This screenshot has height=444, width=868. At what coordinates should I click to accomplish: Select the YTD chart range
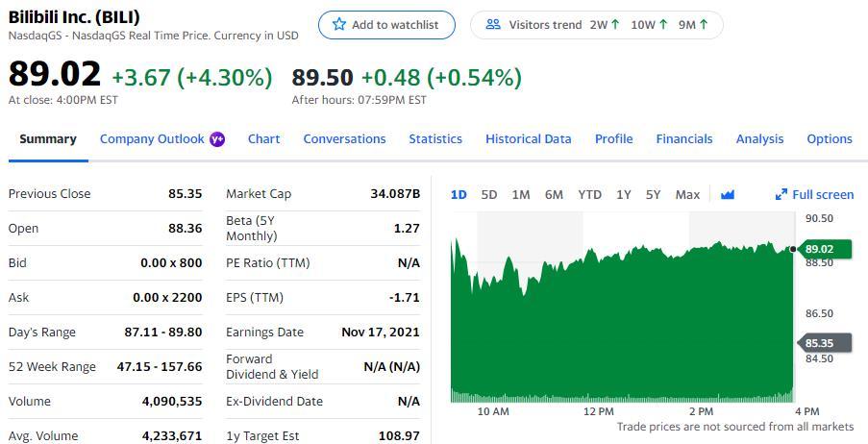(589, 195)
